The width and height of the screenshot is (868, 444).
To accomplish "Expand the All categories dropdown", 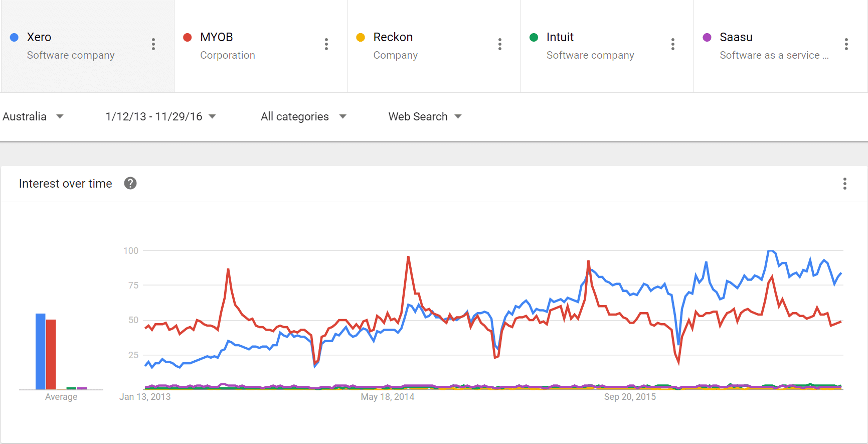I will click(304, 116).
